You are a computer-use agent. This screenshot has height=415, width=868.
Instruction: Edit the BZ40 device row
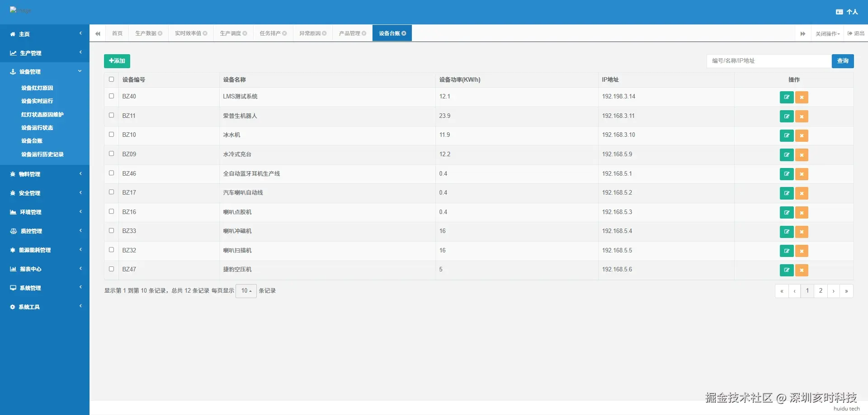[x=787, y=97]
